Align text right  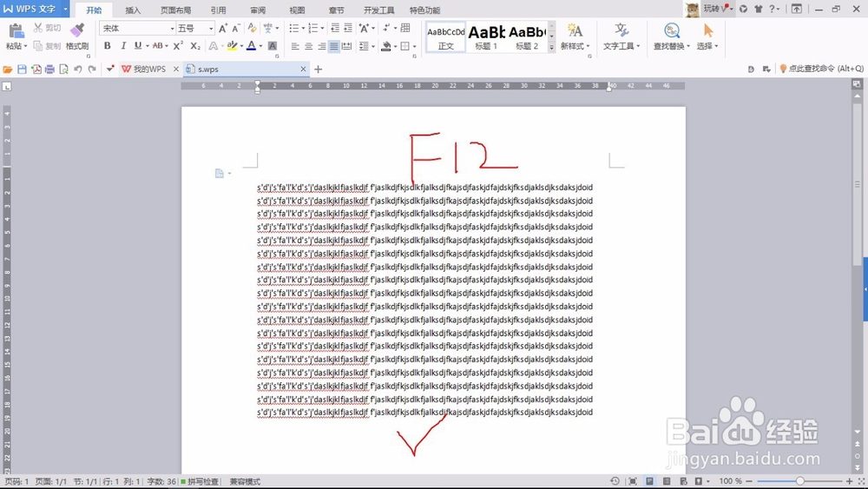click(322, 47)
